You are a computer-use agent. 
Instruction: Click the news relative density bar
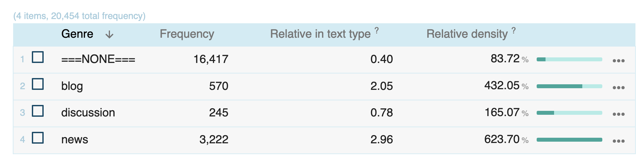click(x=569, y=140)
